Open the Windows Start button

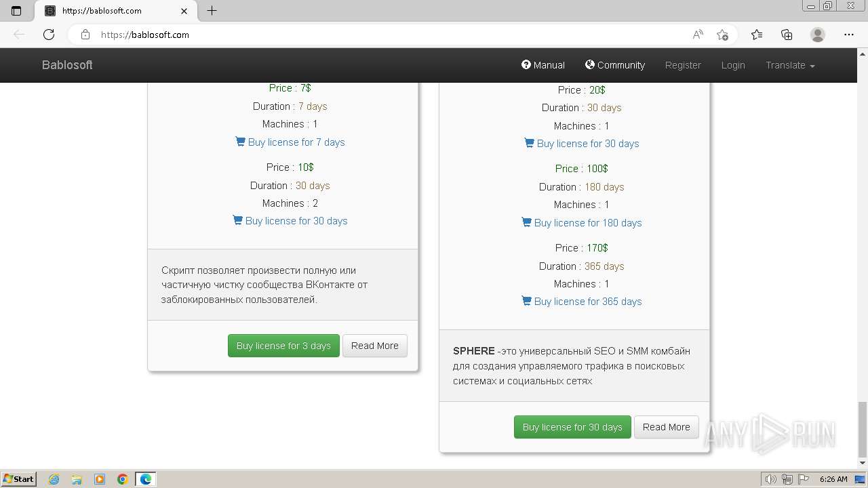19,479
